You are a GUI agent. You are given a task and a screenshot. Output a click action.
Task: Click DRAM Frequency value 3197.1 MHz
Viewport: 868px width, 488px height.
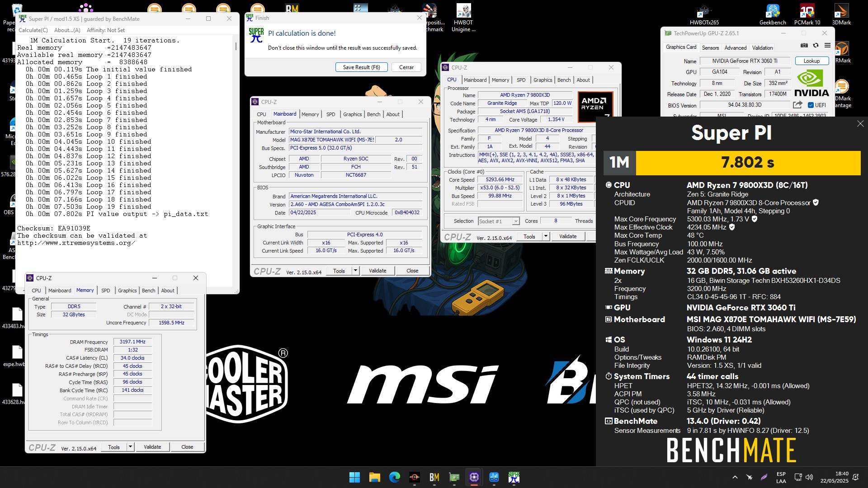[x=132, y=342]
